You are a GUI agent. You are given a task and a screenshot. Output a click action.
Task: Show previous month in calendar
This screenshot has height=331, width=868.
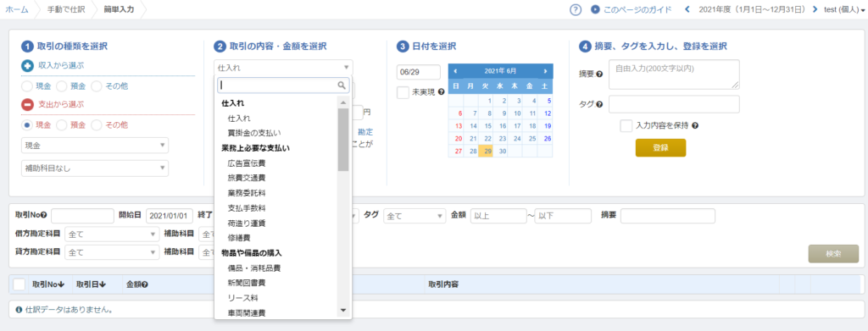(x=455, y=71)
